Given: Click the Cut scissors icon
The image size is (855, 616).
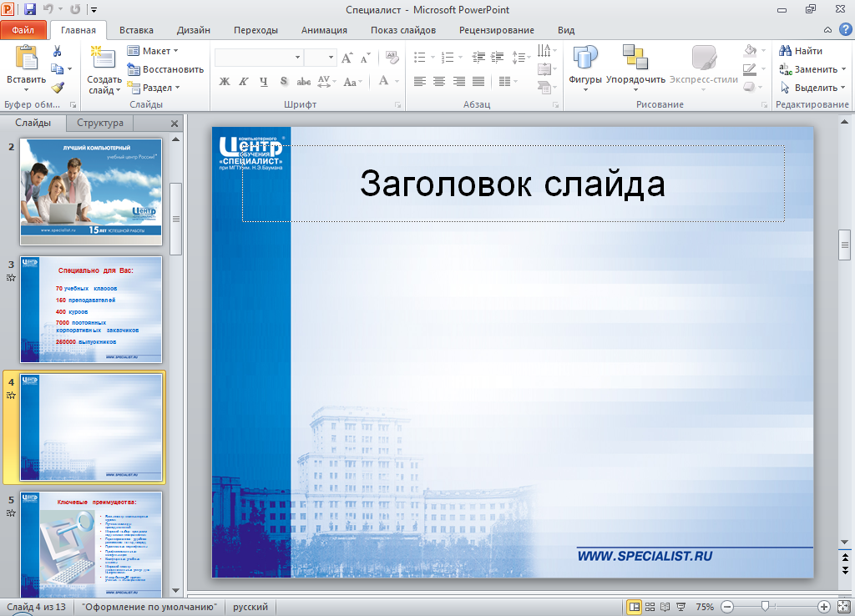Looking at the screenshot, I should coord(57,51).
